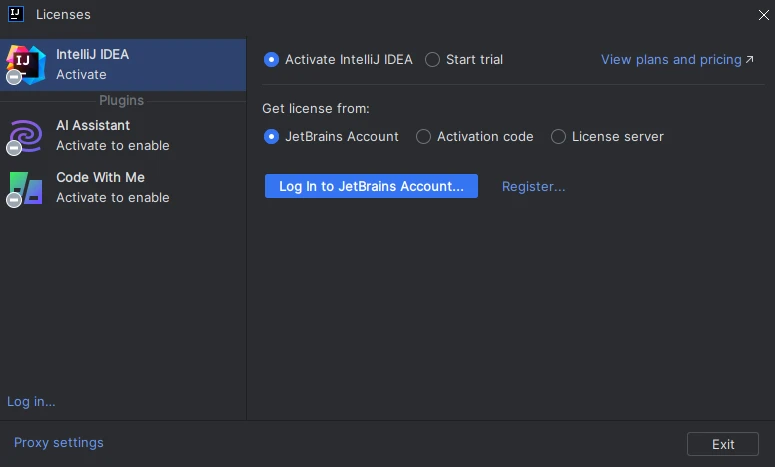Click the Log in link in sidebar
The image size is (775, 467).
pos(31,402)
